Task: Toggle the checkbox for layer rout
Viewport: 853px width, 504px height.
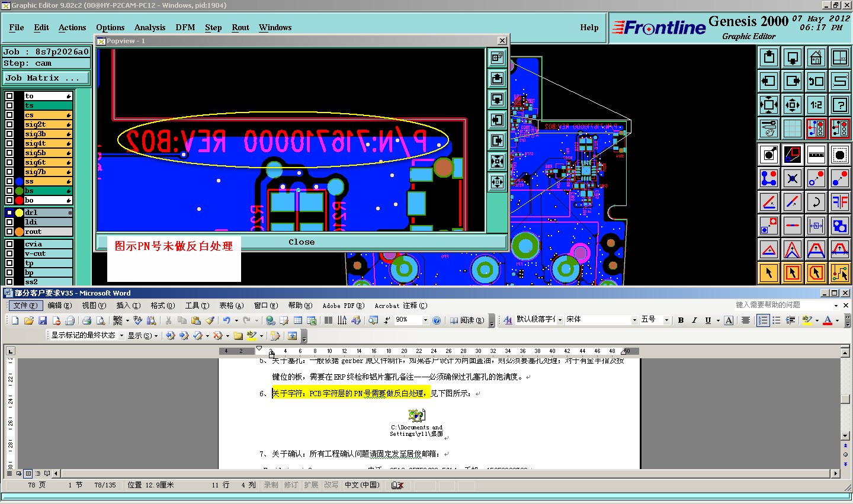Action: click(9, 232)
